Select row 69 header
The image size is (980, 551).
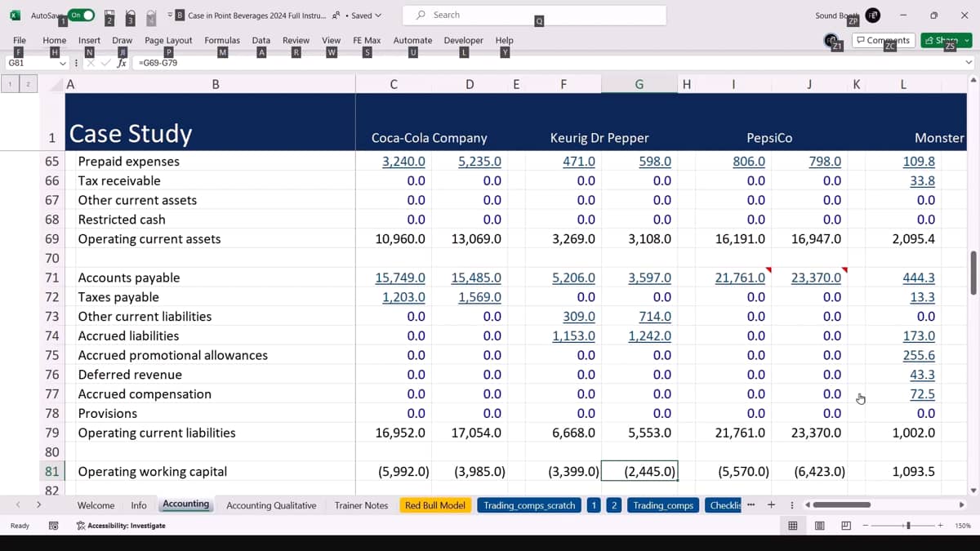(52, 239)
